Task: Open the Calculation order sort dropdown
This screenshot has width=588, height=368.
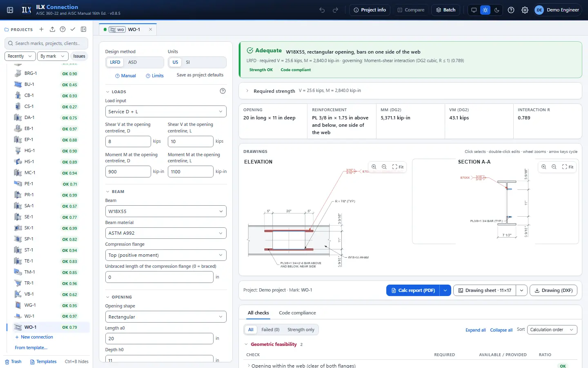Action: 552,330
